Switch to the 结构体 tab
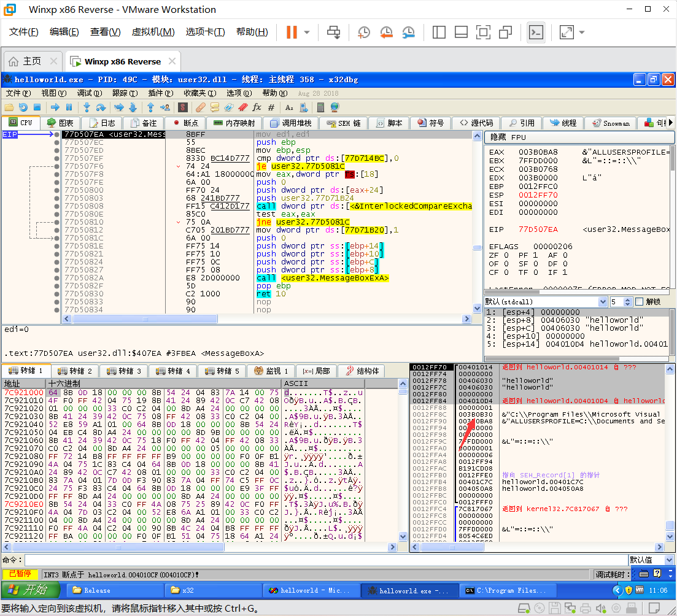This screenshot has height=616, width=677. click(x=362, y=371)
